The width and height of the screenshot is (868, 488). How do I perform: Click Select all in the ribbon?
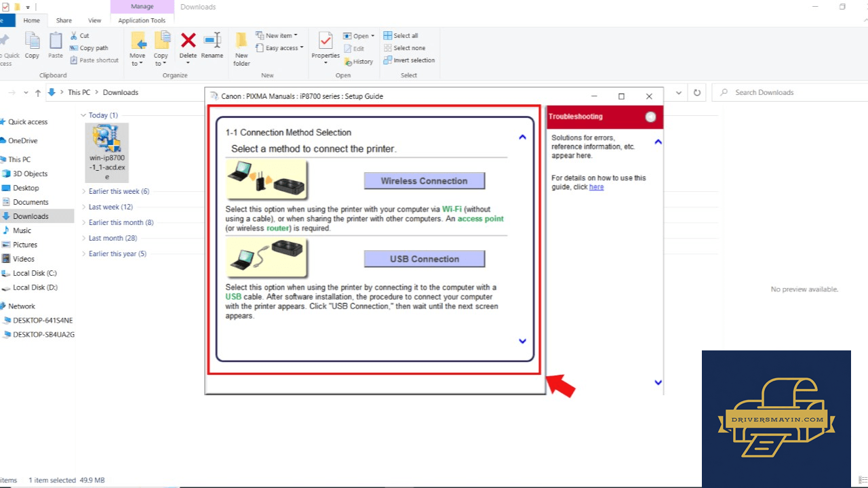[x=401, y=35]
